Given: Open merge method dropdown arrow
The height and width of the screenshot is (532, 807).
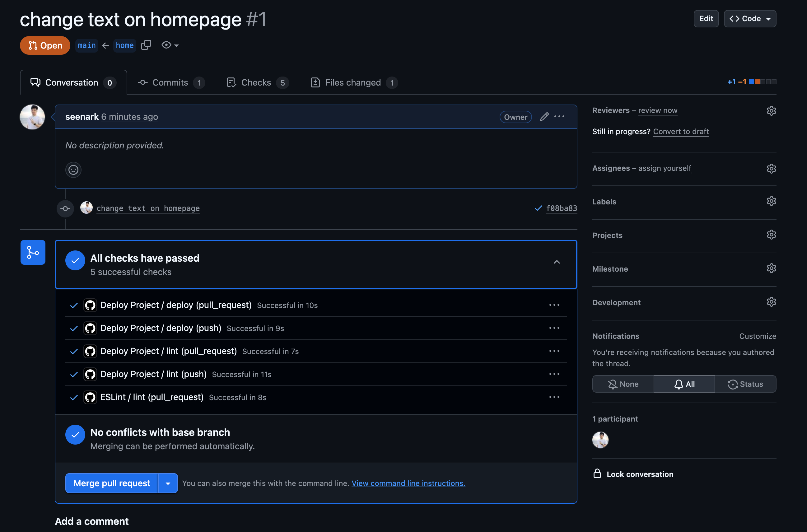Looking at the screenshot, I should [x=168, y=483].
